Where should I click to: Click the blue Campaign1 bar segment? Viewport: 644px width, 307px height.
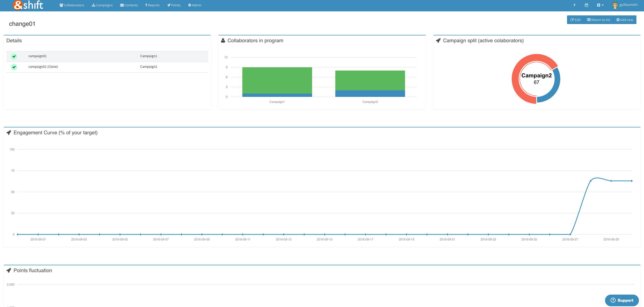pyautogui.click(x=277, y=95)
